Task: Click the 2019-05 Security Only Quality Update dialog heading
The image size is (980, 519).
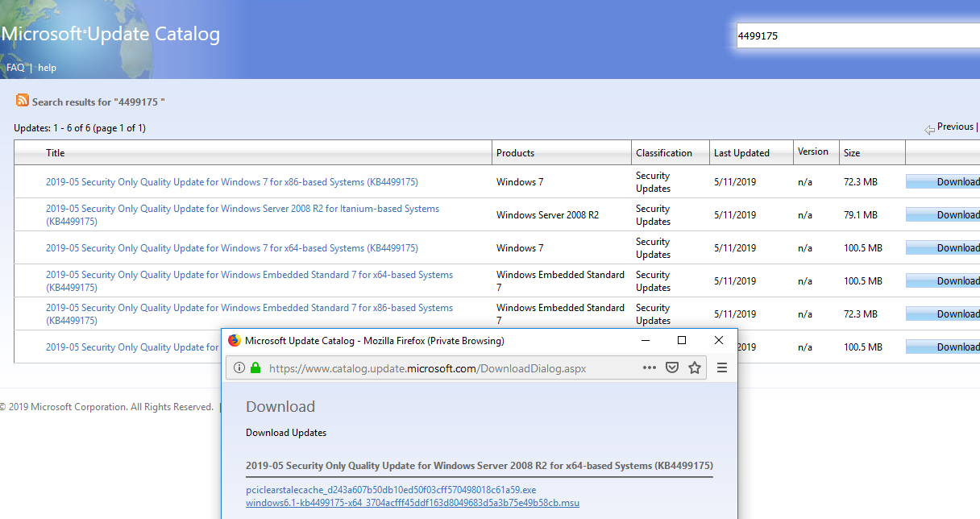Action: coord(480,466)
